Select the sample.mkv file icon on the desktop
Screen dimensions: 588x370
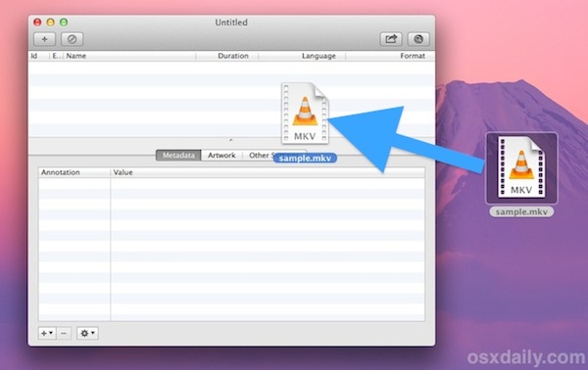pos(521,168)
